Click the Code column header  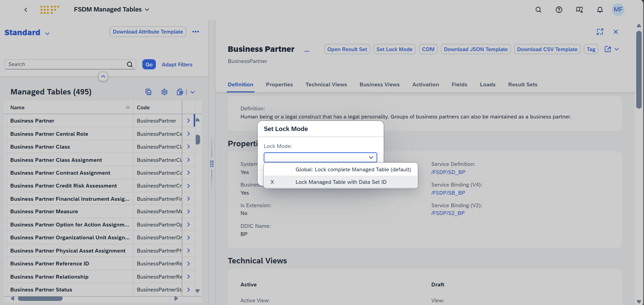coord(158,107)
